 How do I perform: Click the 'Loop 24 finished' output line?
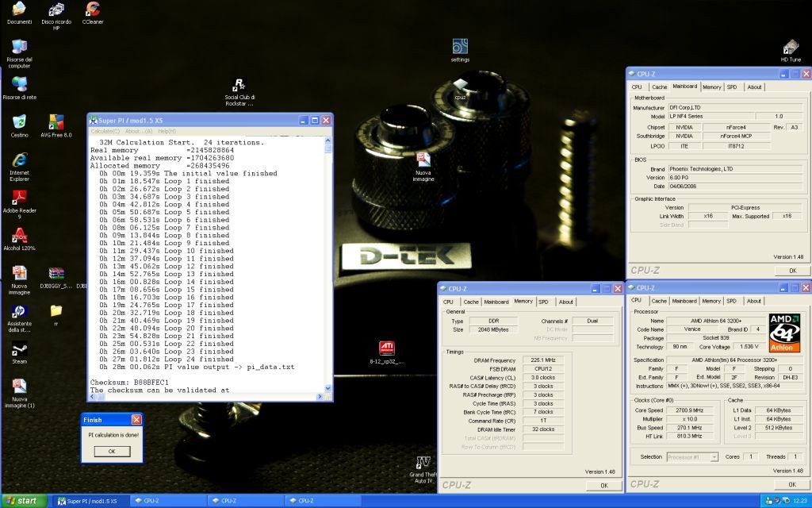tap(167, 359)
